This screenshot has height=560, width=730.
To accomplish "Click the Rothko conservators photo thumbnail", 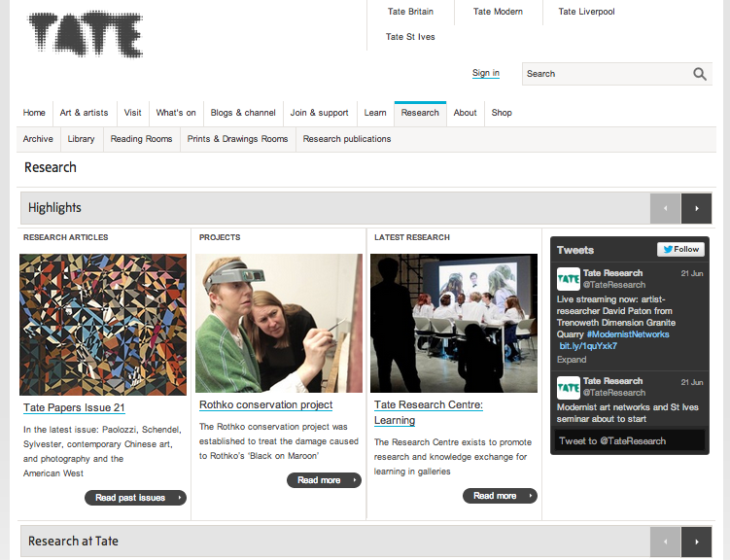I will point(279,323).
